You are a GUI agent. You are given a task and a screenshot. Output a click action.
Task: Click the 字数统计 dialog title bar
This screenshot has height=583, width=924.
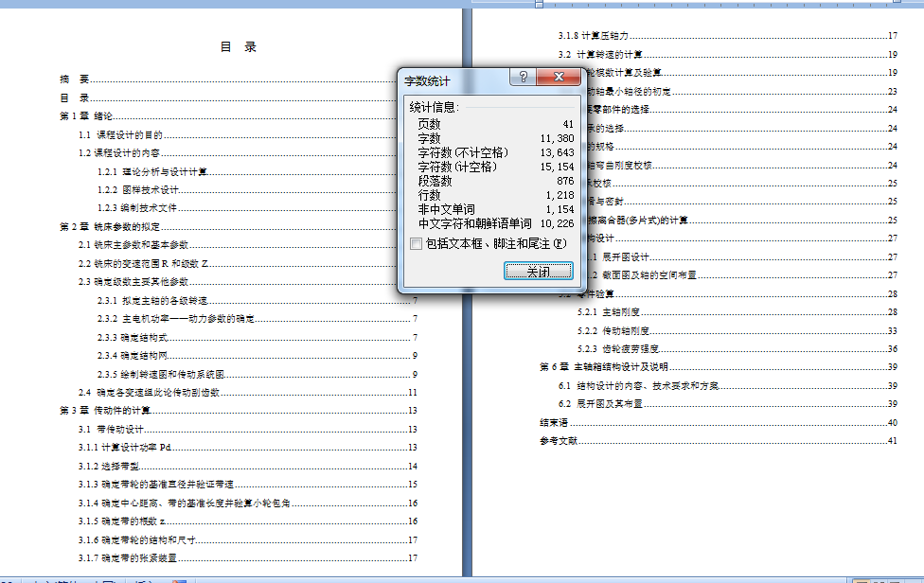(453, 80)
